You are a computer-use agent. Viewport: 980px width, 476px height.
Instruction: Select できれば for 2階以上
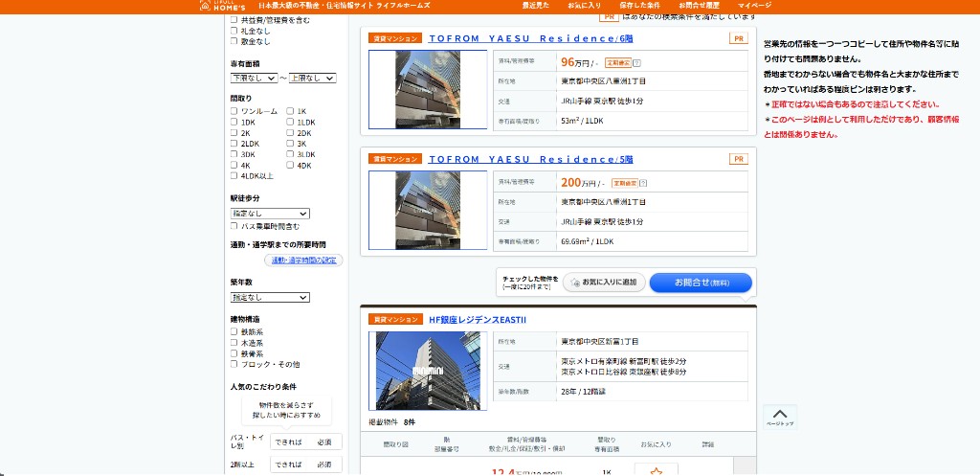point(288,465)
